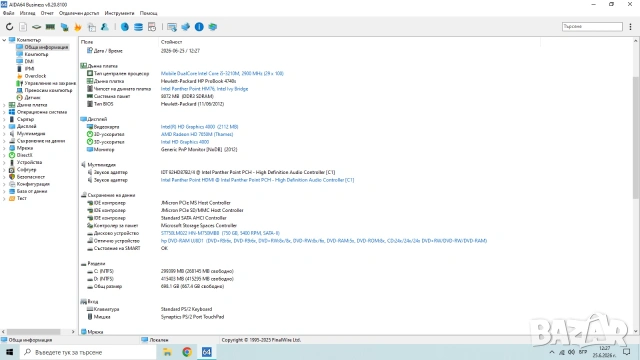The image size is (640, 360).
Task: Open the Intel Panther Point HDMI audio link
Action: [x=257, y=180]
